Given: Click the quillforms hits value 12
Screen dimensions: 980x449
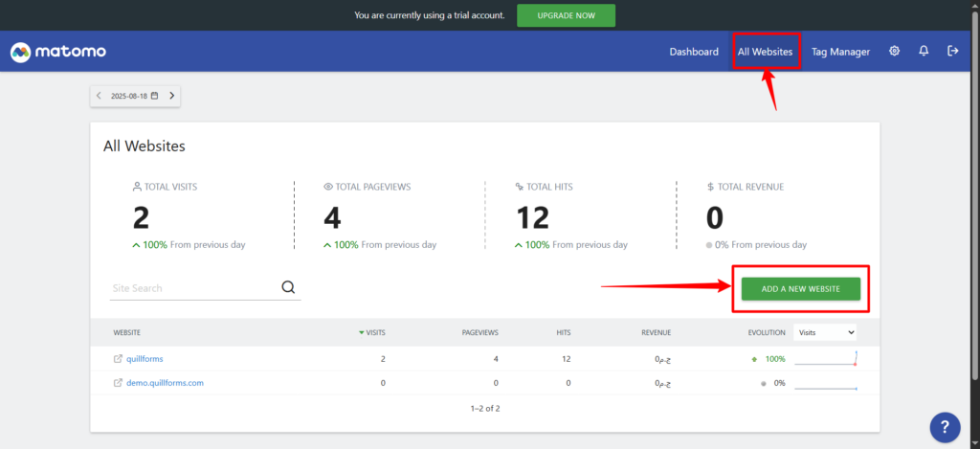Looking at the screenshot, I should [567, 359].
